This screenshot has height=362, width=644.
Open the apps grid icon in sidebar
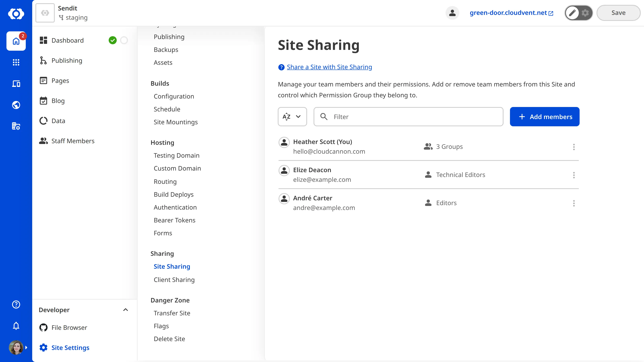(16, 62)
